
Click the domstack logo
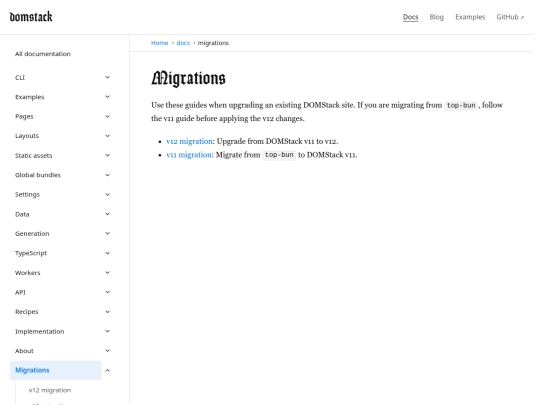point(31,17)
